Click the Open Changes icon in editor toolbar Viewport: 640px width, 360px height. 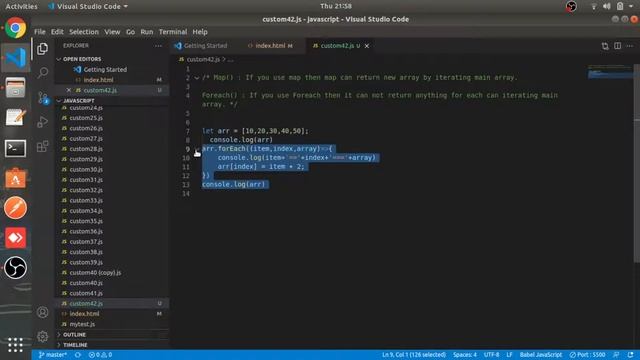coord(605,46)
